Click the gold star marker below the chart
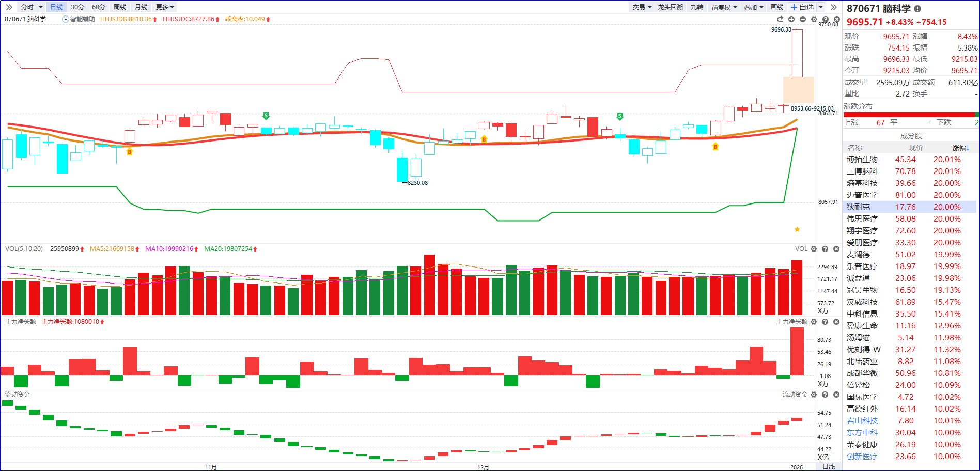 coord(797,229)
